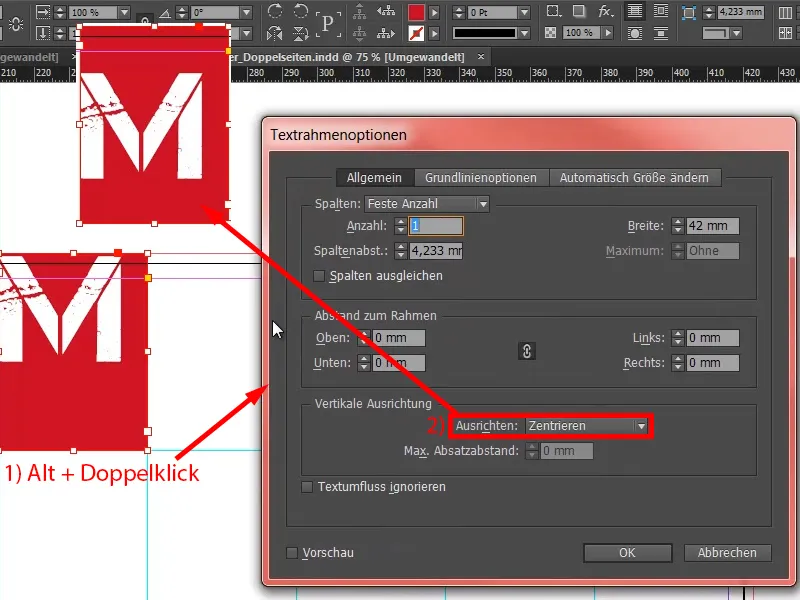Viewport: 800px width, 600px height.
Task: Check the Vorschau checkbox
Action: [292, 553]
